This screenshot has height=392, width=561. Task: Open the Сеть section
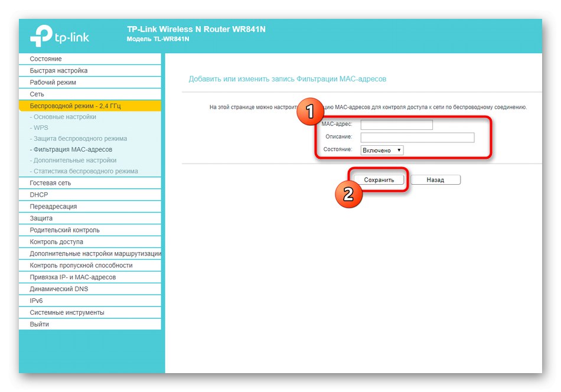coord(90,94)
